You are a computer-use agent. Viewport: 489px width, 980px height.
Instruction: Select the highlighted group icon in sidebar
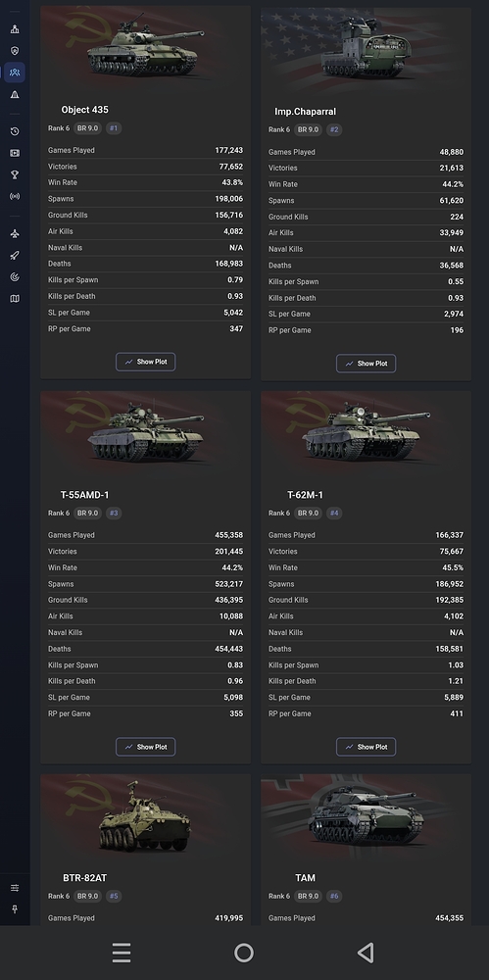point(15,73)
